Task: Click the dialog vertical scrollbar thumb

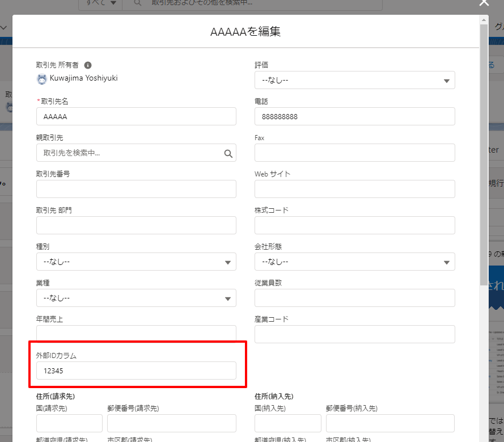Action: pyautogui.click(x=484, y=154)
